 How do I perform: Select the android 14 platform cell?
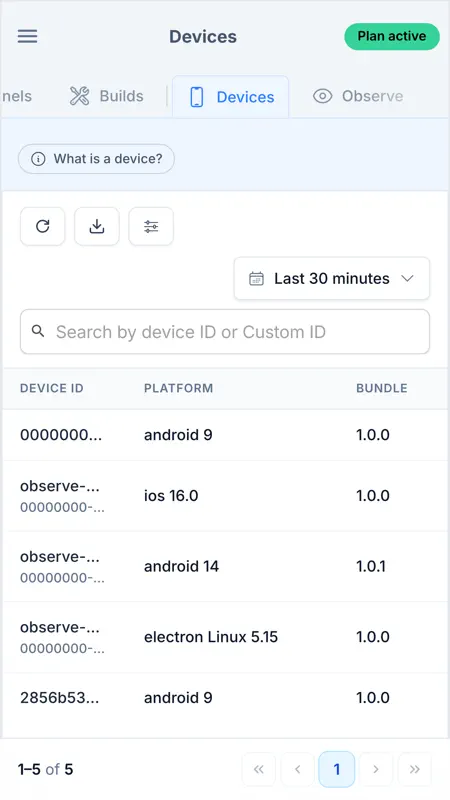click(x=181, y=566)
